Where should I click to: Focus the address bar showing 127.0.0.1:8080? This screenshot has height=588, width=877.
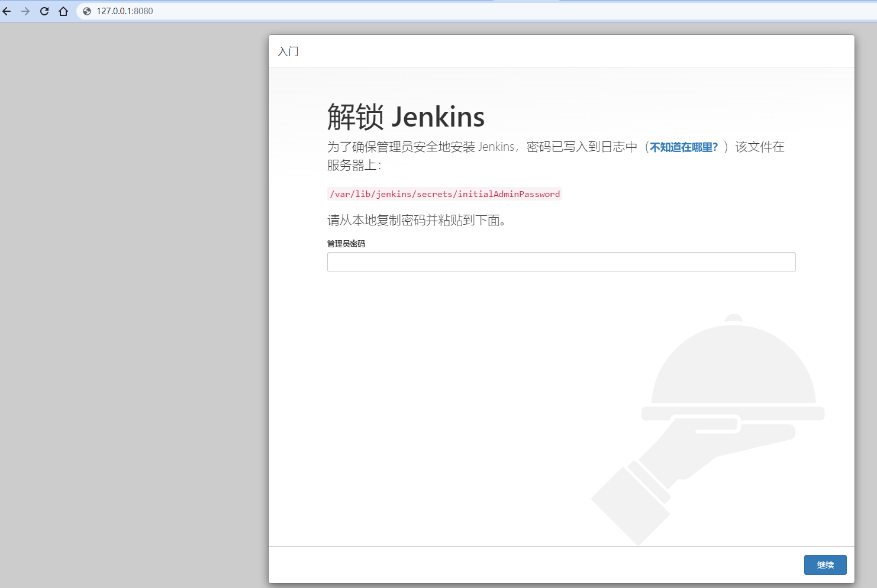click(476, 11)
